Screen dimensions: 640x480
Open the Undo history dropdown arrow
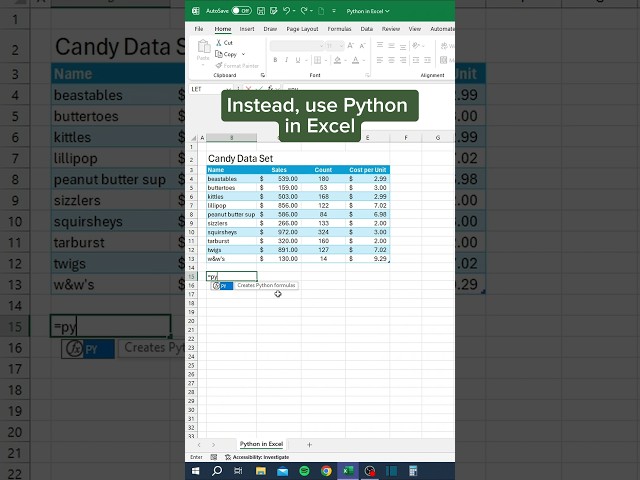pyautogui.click(x=294, y=11)
